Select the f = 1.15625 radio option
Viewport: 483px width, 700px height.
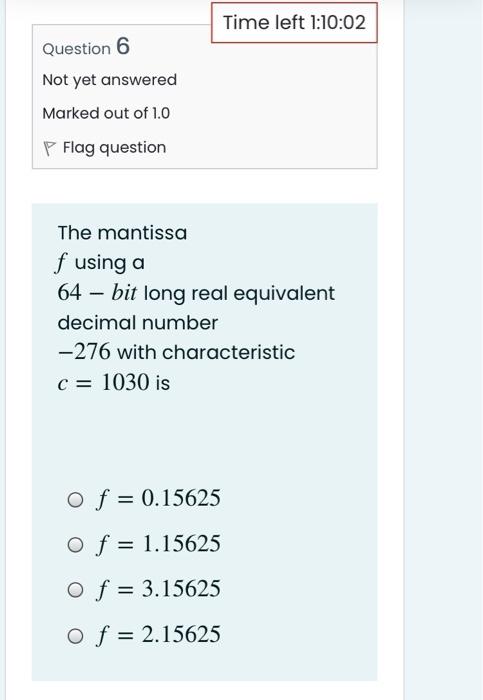point(75,545)
